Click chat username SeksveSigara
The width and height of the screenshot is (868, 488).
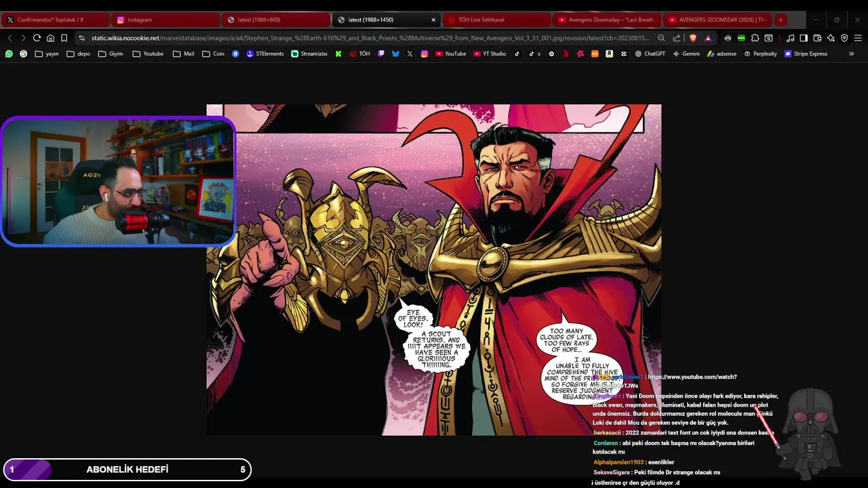click(612, 472)
